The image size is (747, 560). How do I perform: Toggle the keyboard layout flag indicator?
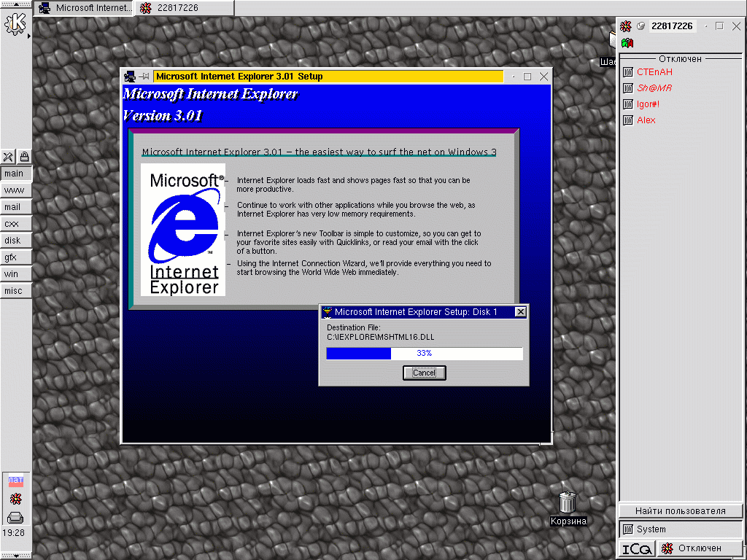coord(16,480)
